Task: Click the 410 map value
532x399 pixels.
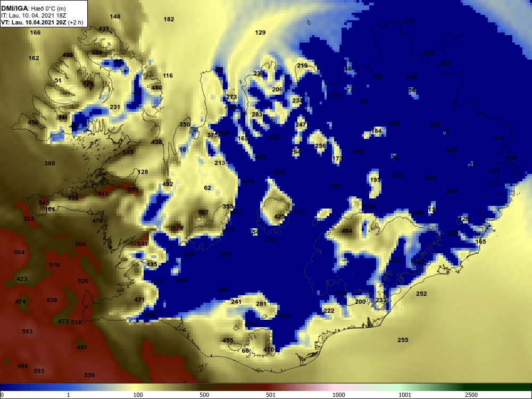Action: (x=156, y=88)
